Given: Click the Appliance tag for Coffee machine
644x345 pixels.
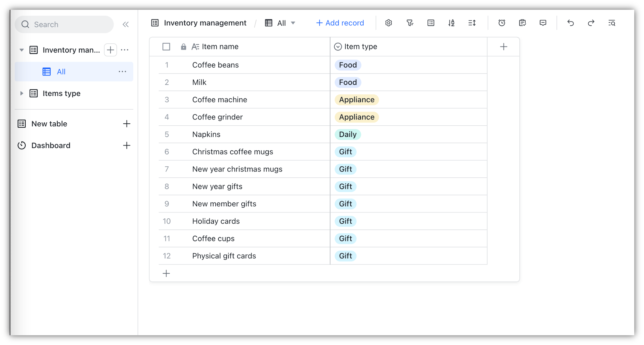Looking at the screenshot, I should pos(356,100).
